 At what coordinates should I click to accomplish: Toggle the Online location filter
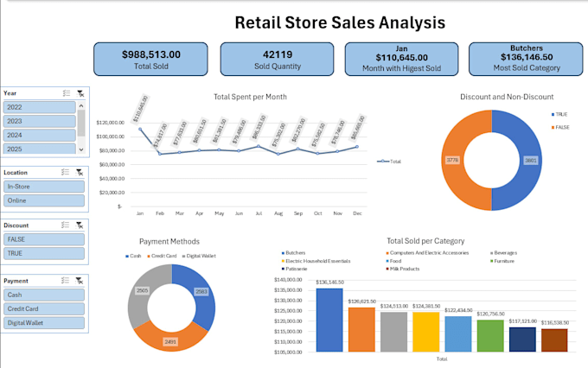point(44,200)
